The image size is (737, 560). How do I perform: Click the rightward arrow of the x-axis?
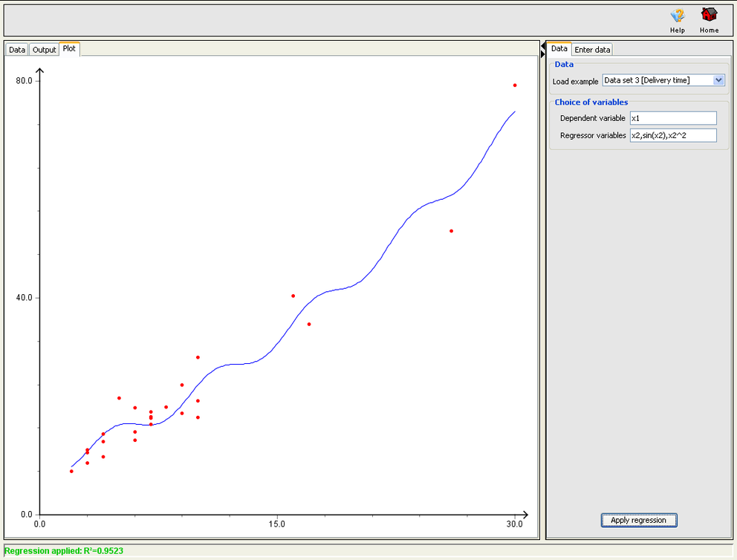click(525, 514)
